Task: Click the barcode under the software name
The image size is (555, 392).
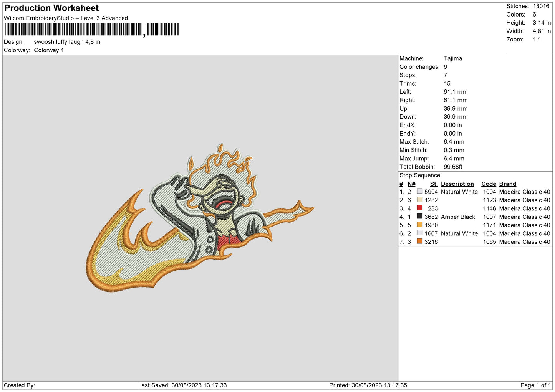Action: pos(92,30)
